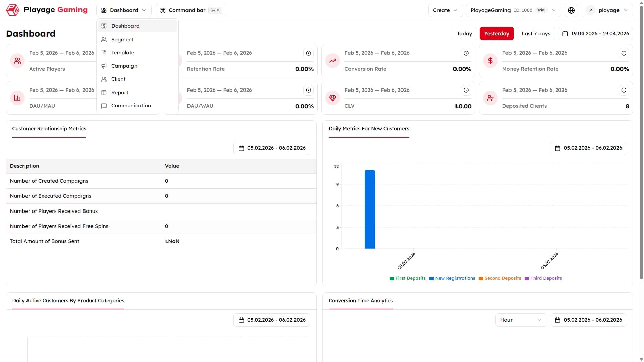
Task: Open Customer Relationship Metrics date range picker
Action: tap(272, 148)
